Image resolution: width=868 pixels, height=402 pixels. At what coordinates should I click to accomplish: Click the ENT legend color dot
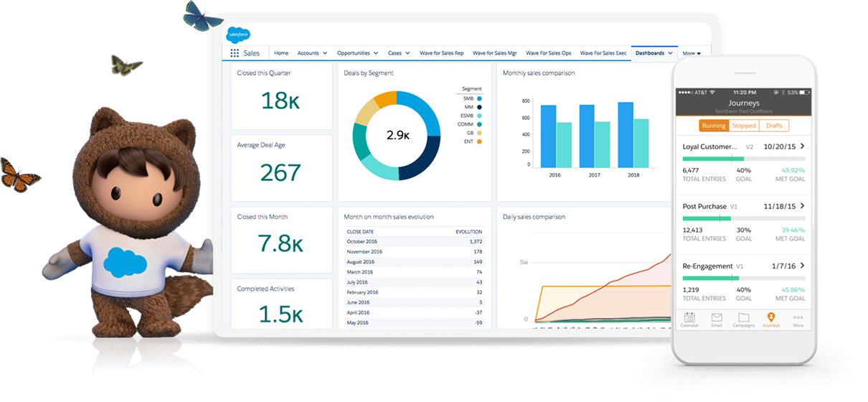click(x=479, y=141)
